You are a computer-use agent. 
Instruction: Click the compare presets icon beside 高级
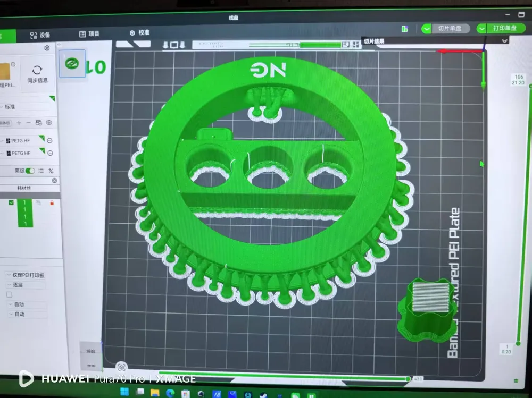click(51, 171)
